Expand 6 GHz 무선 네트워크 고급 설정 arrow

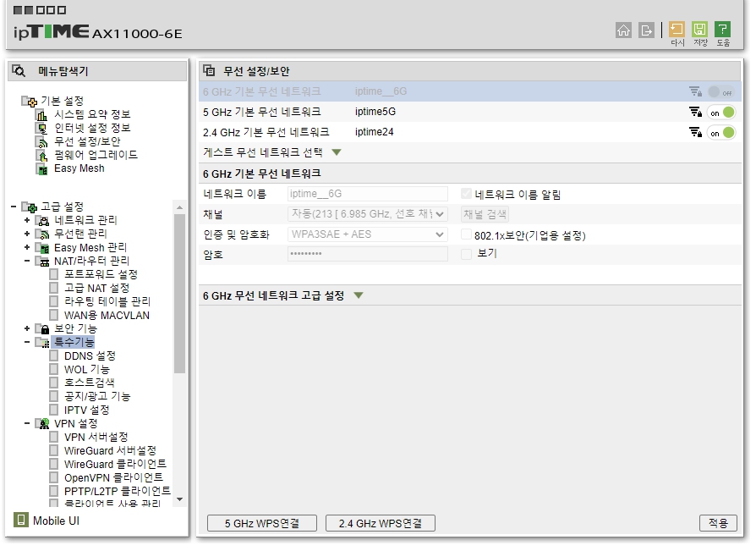pos(359,295)
